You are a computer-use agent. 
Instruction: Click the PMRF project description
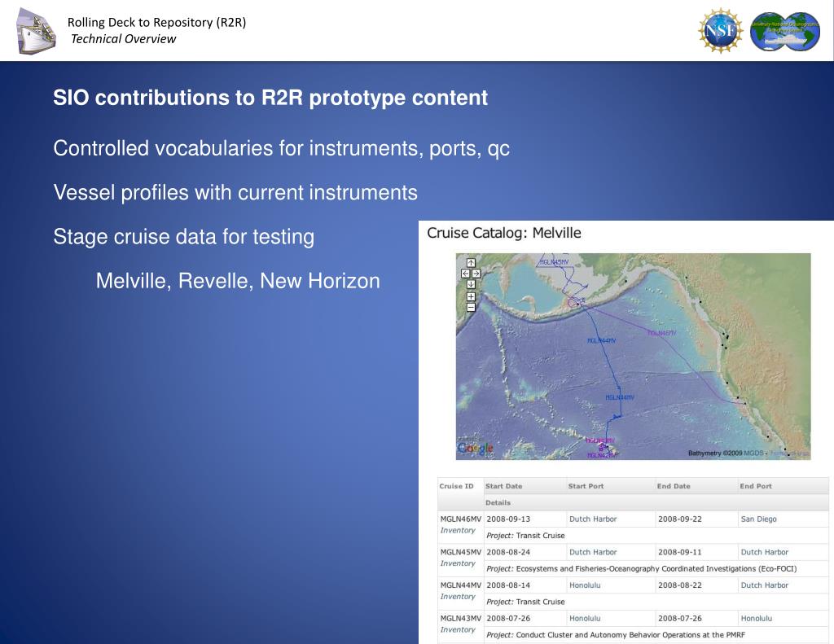(616, 634)
